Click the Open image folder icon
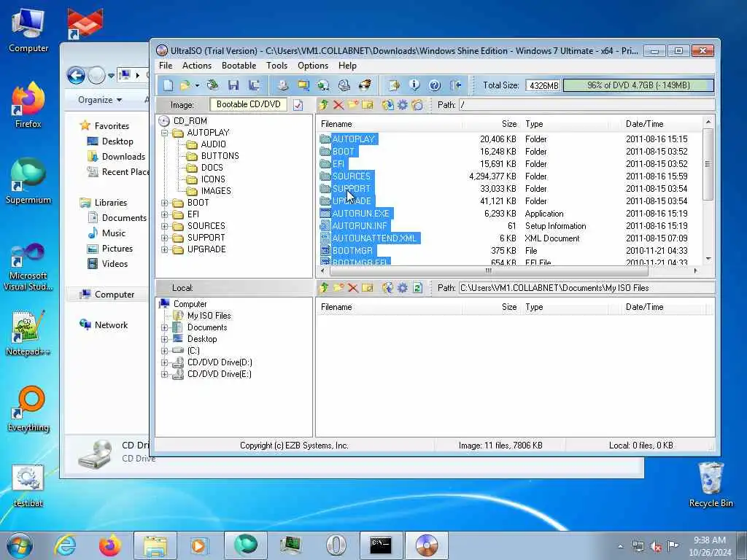Viewport: 747px width, 560px height. pyautogui.click(x=185, y=85)
